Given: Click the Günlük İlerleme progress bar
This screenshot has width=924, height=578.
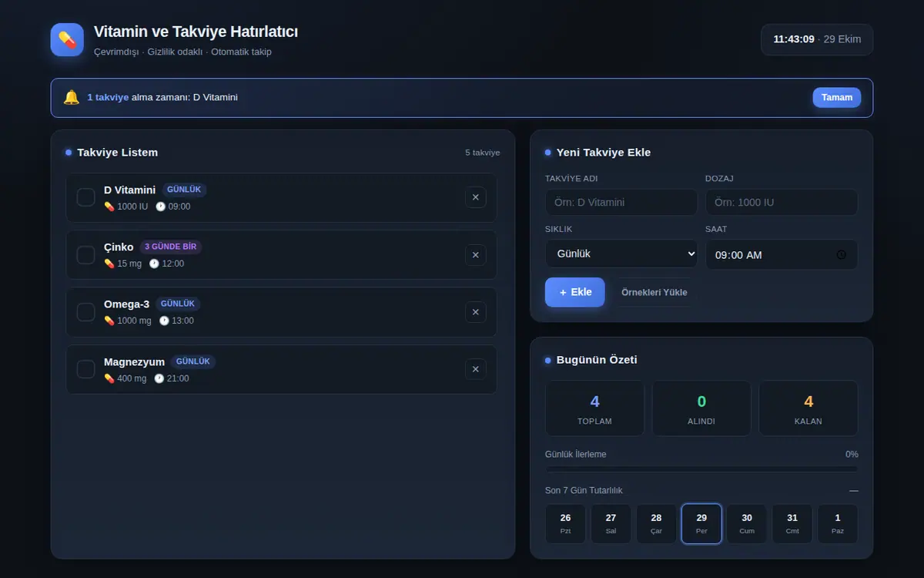Looking at the screenshot, I should click(701, 469).
